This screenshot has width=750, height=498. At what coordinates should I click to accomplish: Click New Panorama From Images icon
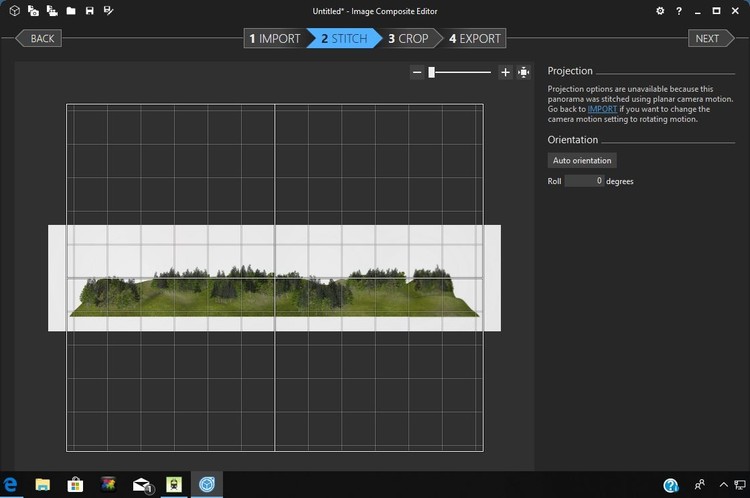33,11
